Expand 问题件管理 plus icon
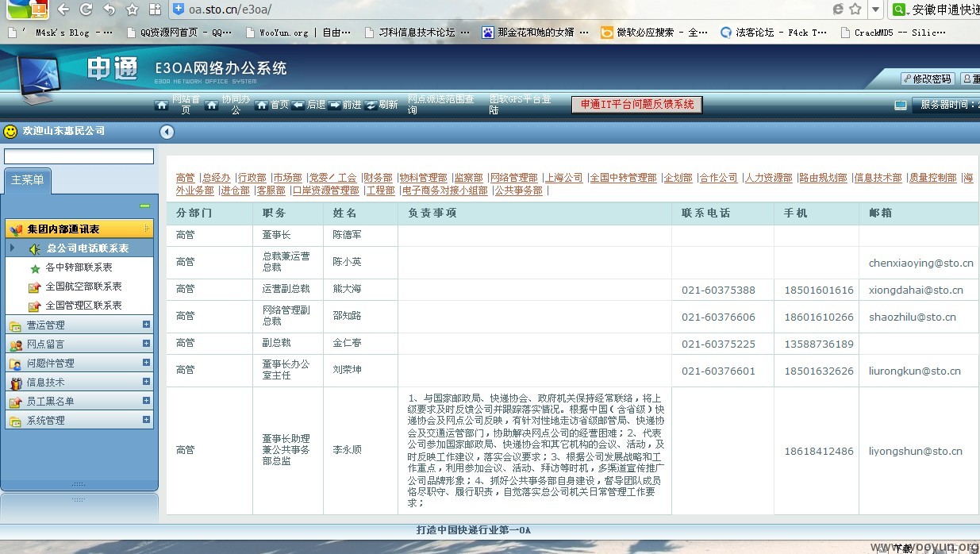980x554 pixels. 146,362
